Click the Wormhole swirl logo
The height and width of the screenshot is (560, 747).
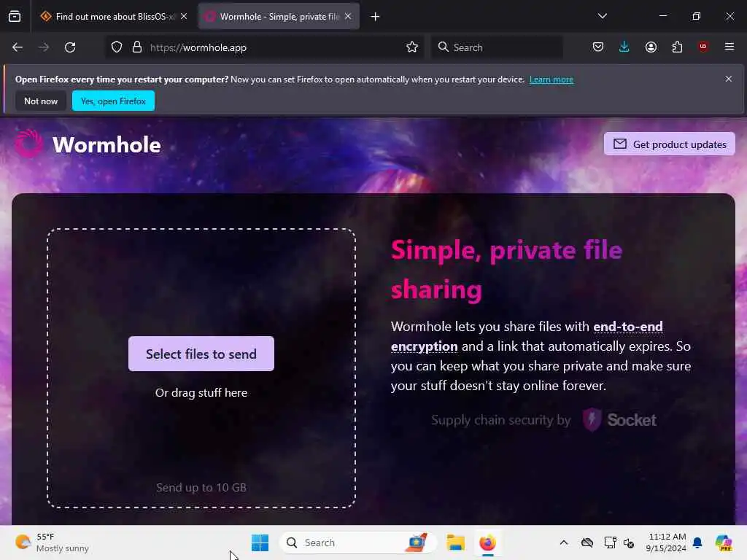[28, 144]
